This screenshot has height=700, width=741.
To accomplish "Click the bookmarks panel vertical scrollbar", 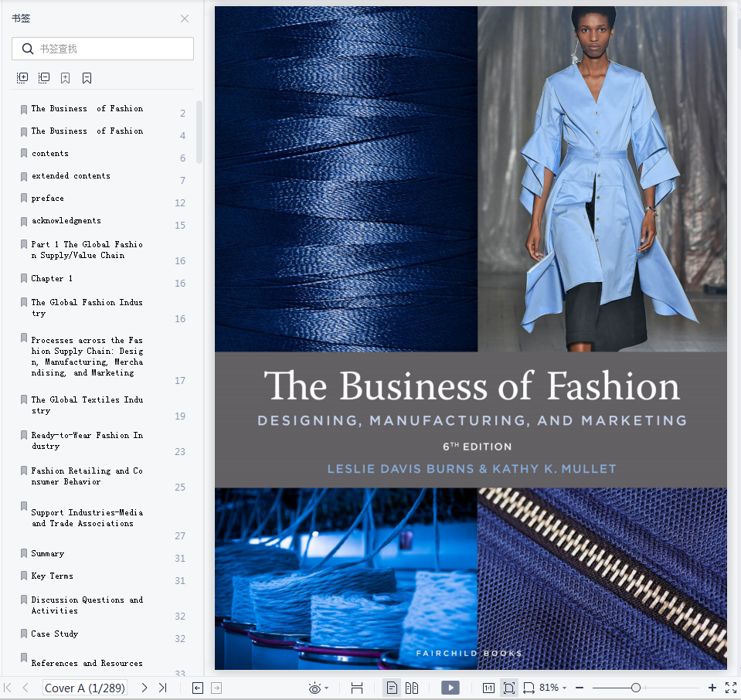I will (x=199, y=132).
